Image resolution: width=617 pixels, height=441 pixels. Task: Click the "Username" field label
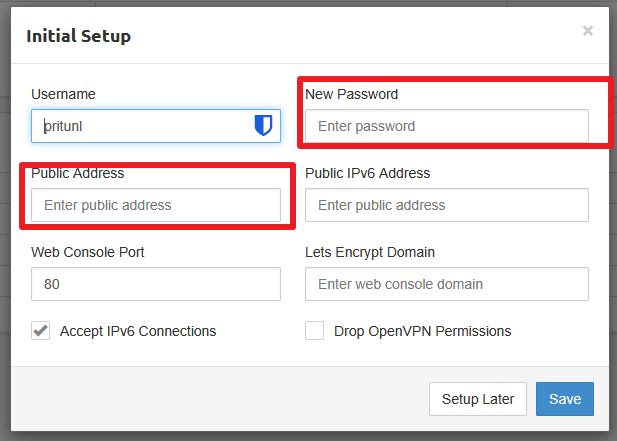[63, 94]
